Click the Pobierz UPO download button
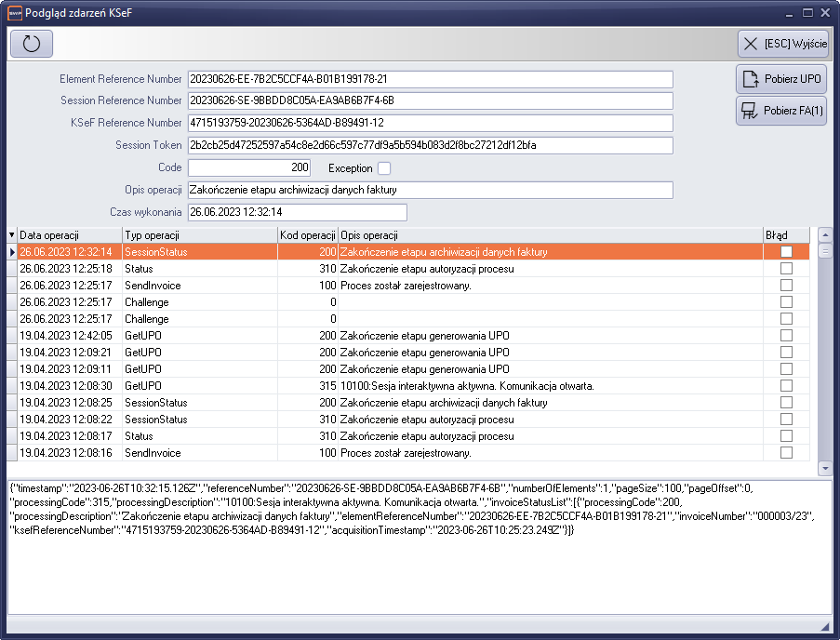840x640 pixels. 781,80
